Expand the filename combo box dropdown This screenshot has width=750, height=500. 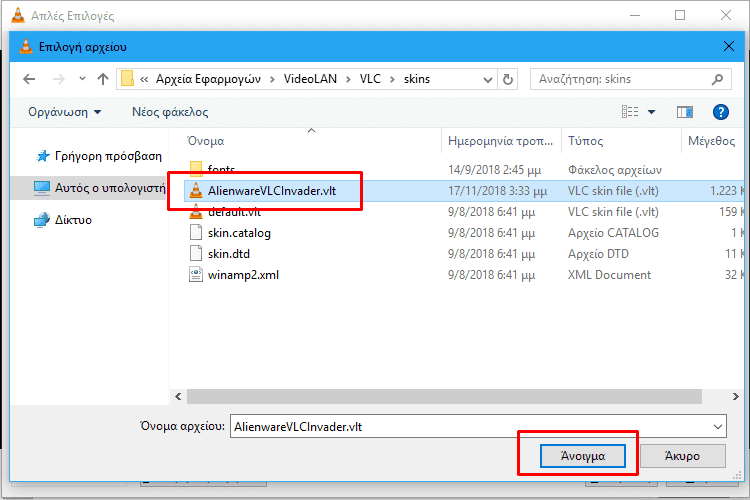[718, 426]
